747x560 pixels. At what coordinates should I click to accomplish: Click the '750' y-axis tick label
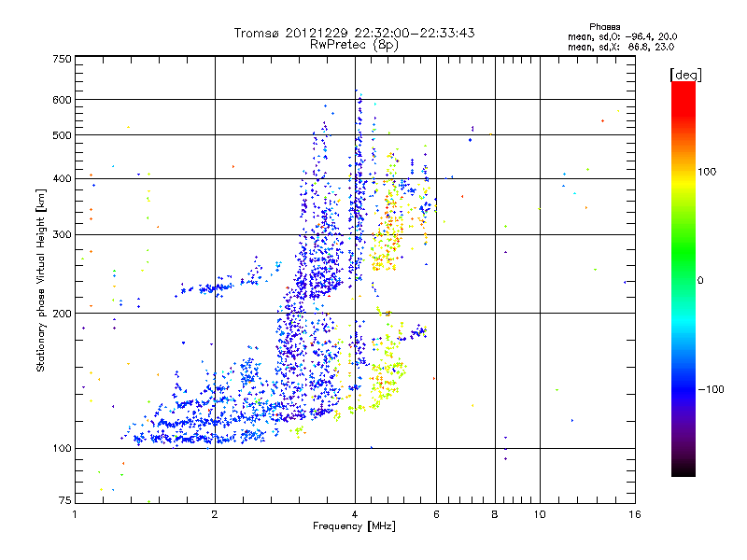[62, 59]
